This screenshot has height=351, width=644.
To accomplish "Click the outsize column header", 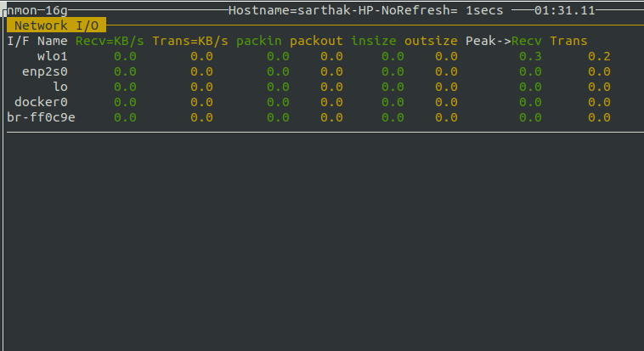I will coord(431,41).
